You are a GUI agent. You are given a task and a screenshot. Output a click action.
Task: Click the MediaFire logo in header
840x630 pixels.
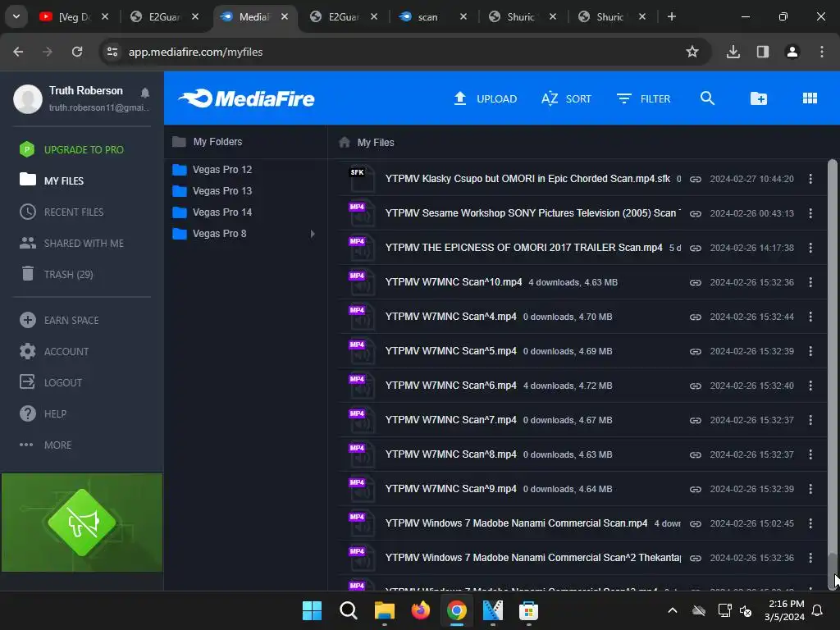pyautogui.click(x=246, y=98)
